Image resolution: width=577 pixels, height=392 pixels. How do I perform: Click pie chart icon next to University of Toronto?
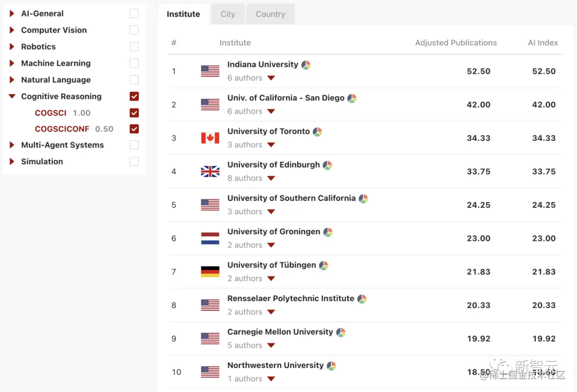[x=317, y=132]
